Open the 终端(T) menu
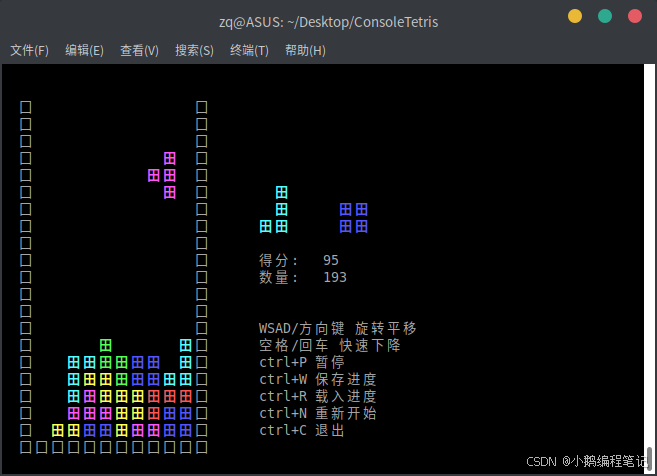Screen dimensions: 657x476 pyautogui.click(x=249, y=51)
